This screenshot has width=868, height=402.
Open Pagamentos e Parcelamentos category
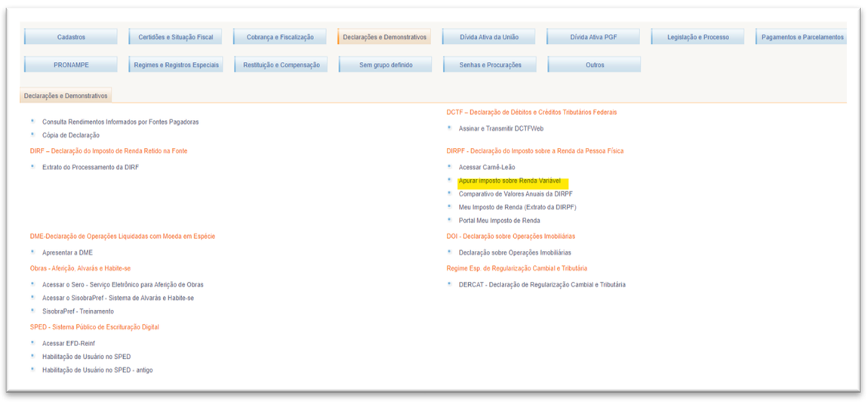(x=802, y=37)
